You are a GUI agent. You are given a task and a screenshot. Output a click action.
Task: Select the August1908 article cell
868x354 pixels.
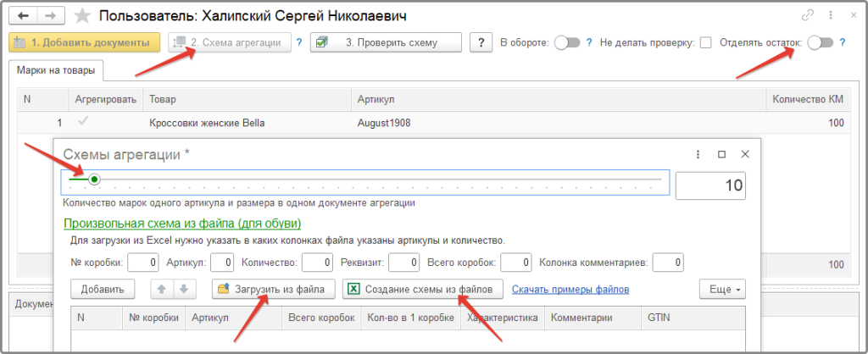click(559, 123)
